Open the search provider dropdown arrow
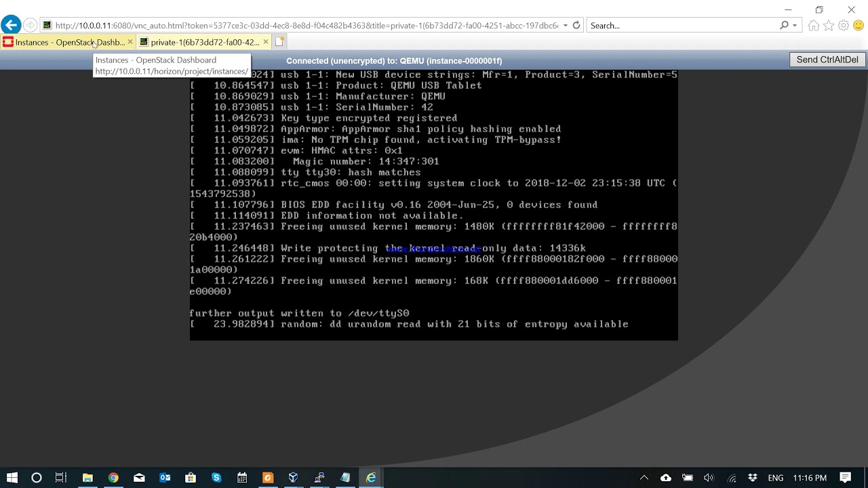 click(x=795, y=26)
